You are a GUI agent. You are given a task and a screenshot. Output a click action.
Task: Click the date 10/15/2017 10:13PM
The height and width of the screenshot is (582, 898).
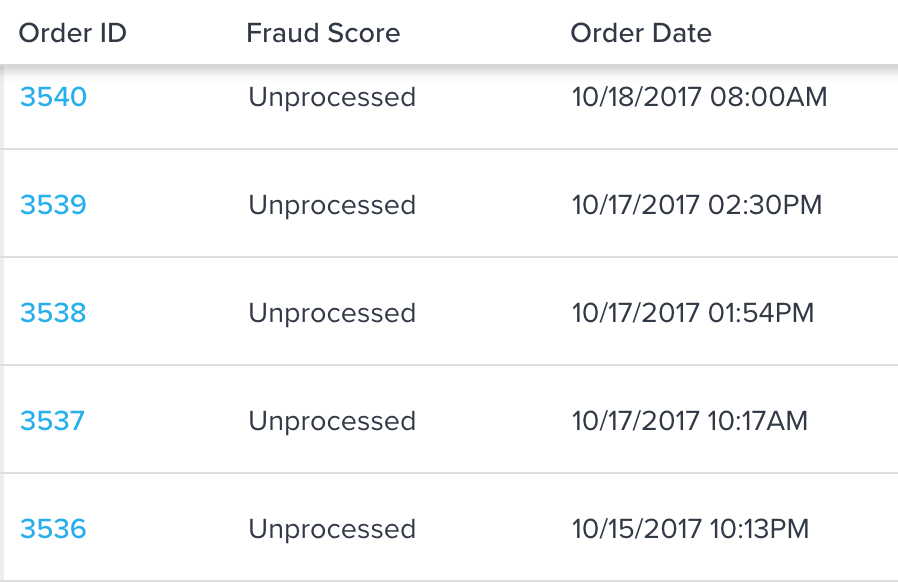696,529
